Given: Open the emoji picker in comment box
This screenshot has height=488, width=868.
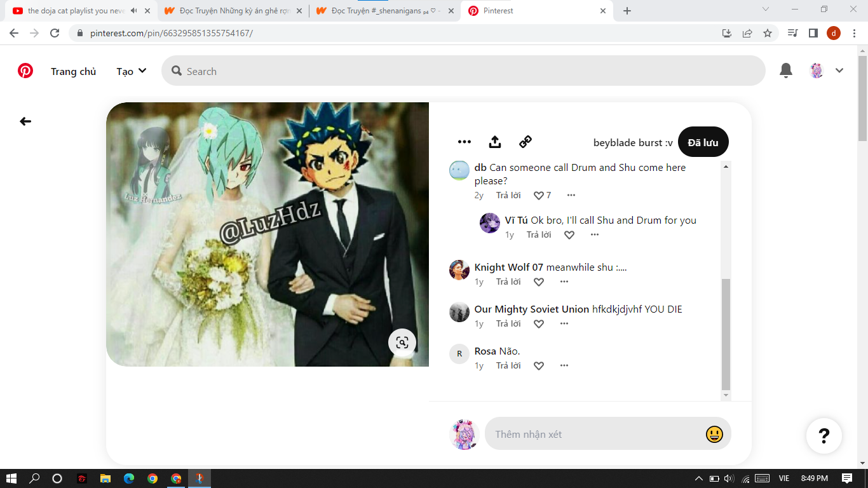Looking at the screenshot, I should pos(714,434).
